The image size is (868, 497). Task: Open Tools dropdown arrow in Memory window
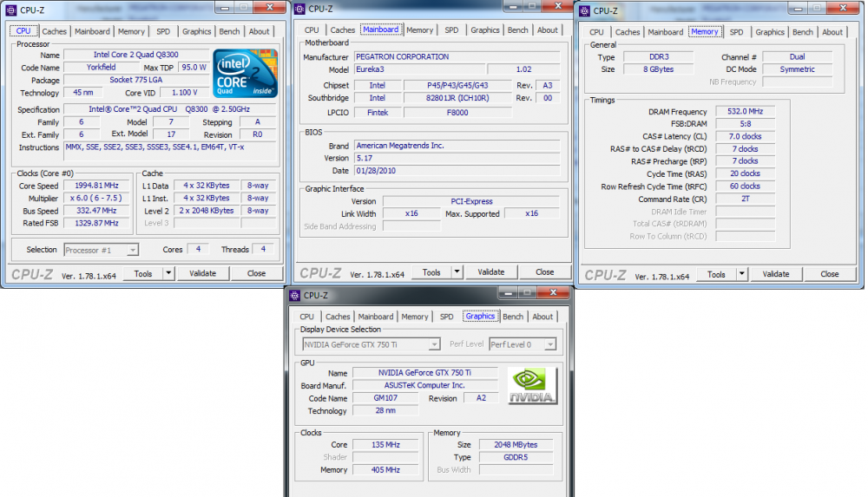(x=741, y=274)
